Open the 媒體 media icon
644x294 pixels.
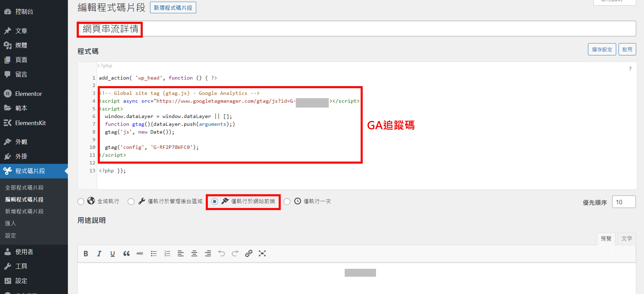point(8,45)
